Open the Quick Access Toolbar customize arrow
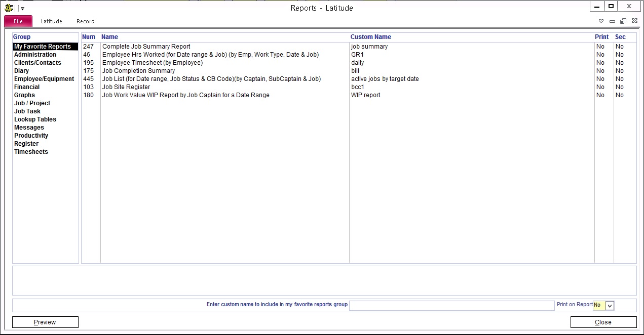This screenshot has width=644, height=335. pos(23,9)
